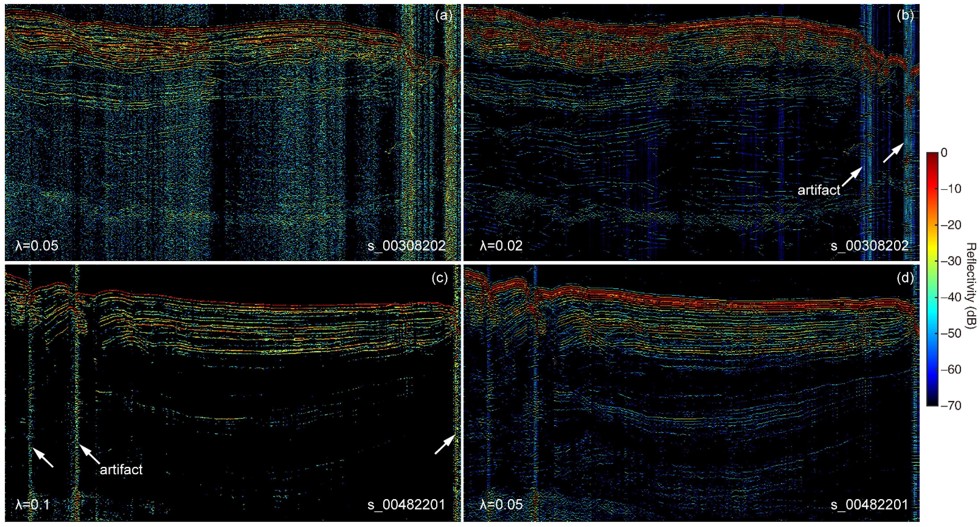Screen dimensions: 980x527
Task: Click the λ=0.1 label
Action: pos(32,504)
